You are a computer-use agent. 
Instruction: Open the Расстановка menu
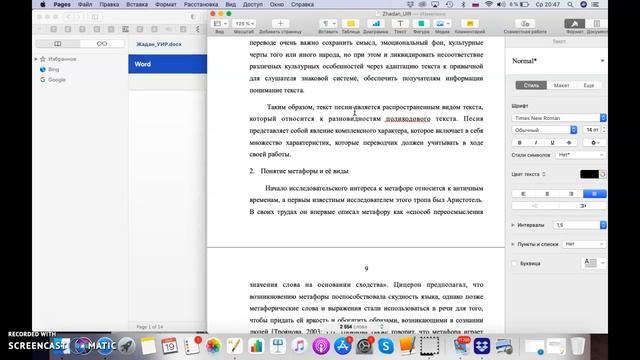click(200, 4)
